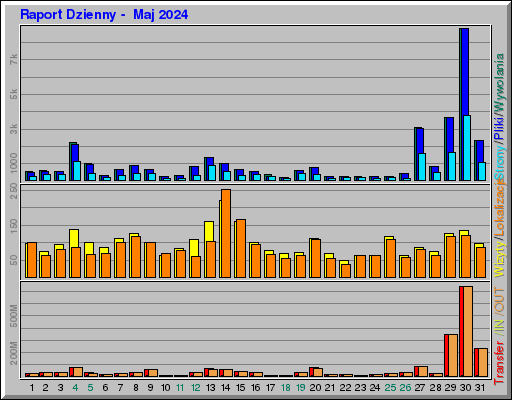Click the '500M' axis value
This screenshot has width=512, height=400.
(13, 315)
